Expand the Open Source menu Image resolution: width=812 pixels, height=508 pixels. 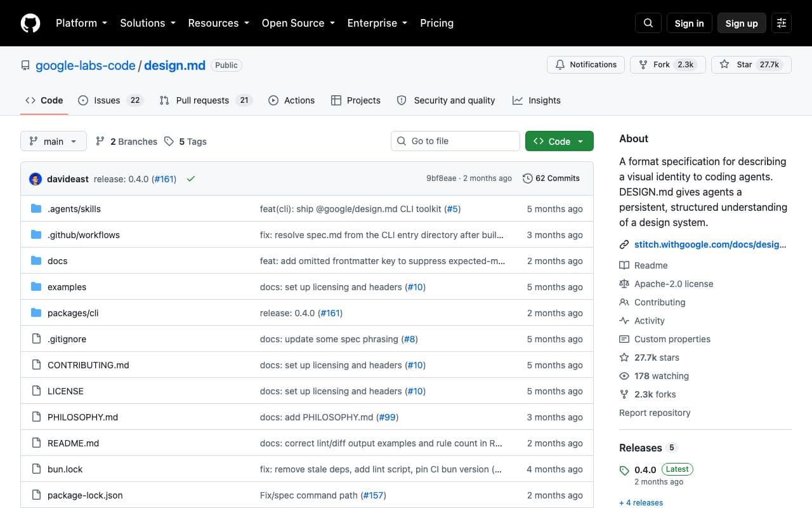pos(298,23)
